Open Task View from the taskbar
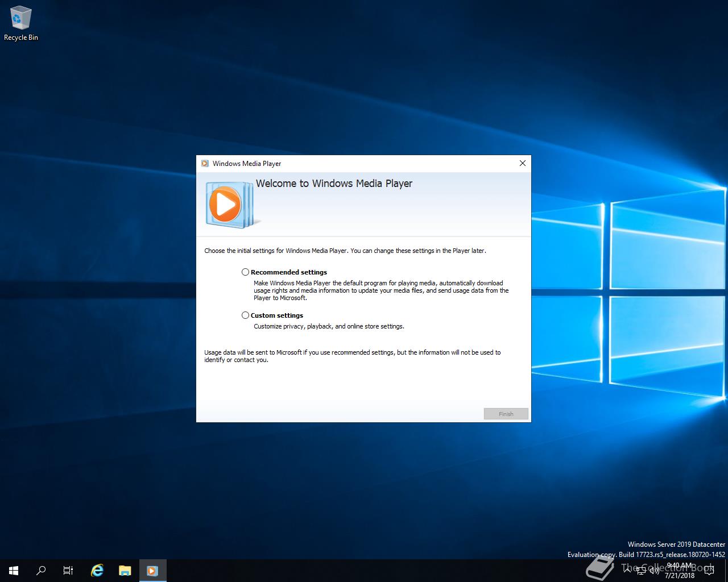 [68, 571]
